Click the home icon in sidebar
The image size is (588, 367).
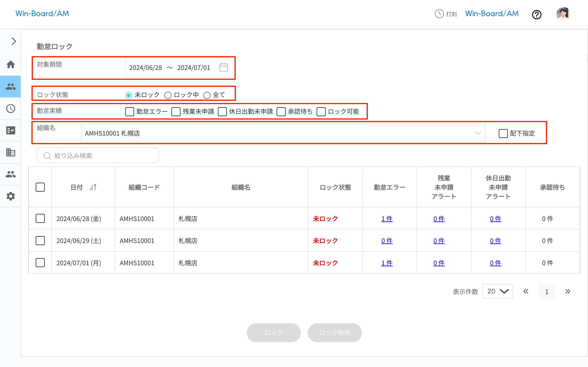pyautogui.click(x=11, y=65)
